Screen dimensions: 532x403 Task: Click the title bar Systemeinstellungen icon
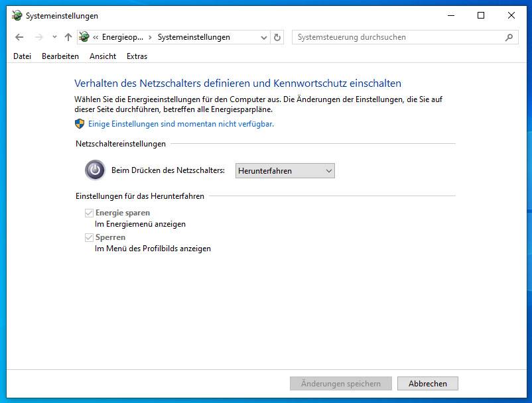[17, 15]
